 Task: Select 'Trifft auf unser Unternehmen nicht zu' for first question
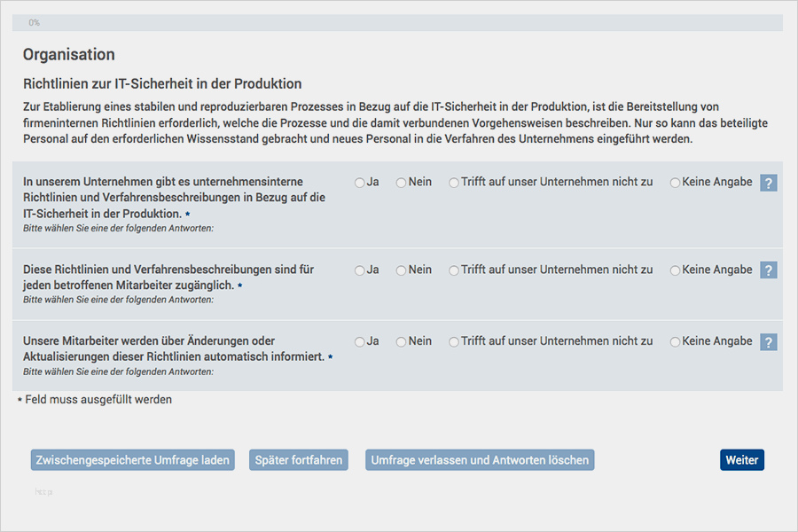pos(454,183)
